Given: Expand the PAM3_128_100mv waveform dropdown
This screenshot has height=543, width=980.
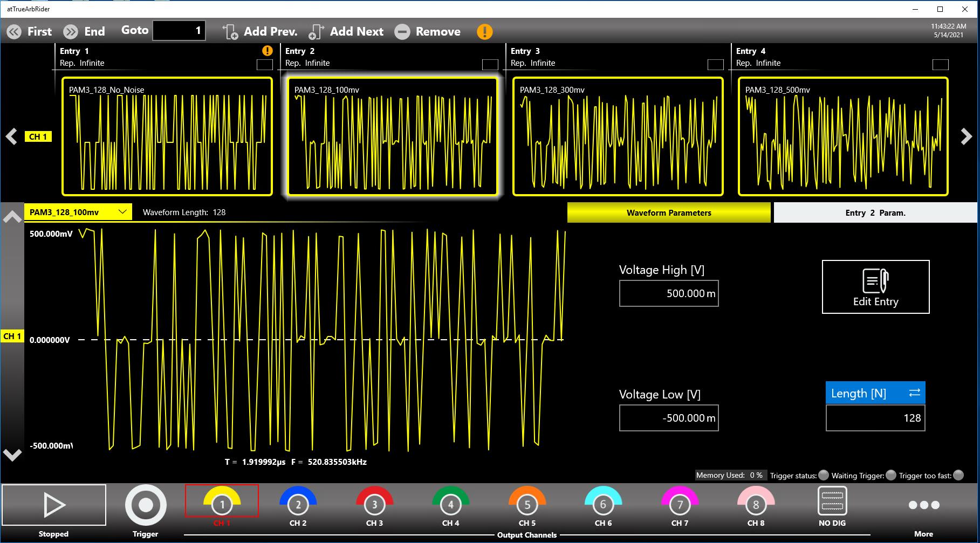Looking at the screenshot, I should click(x=123, y=212).
